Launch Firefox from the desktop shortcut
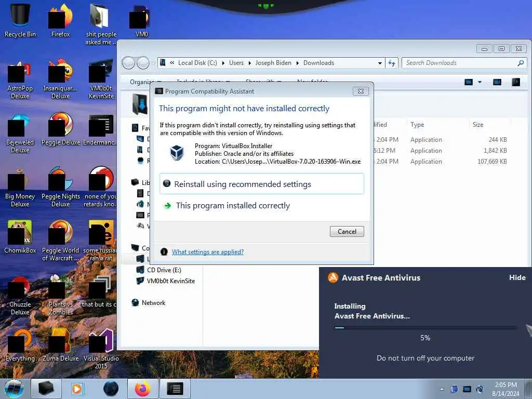This screenshot has width=532, height=399. [60, 20]
